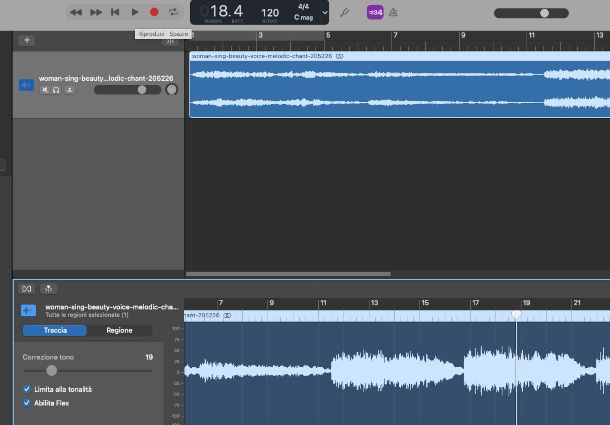610x425 pixels.
Task: Add a new track with plus button
Action: click(x=27, y=40)
